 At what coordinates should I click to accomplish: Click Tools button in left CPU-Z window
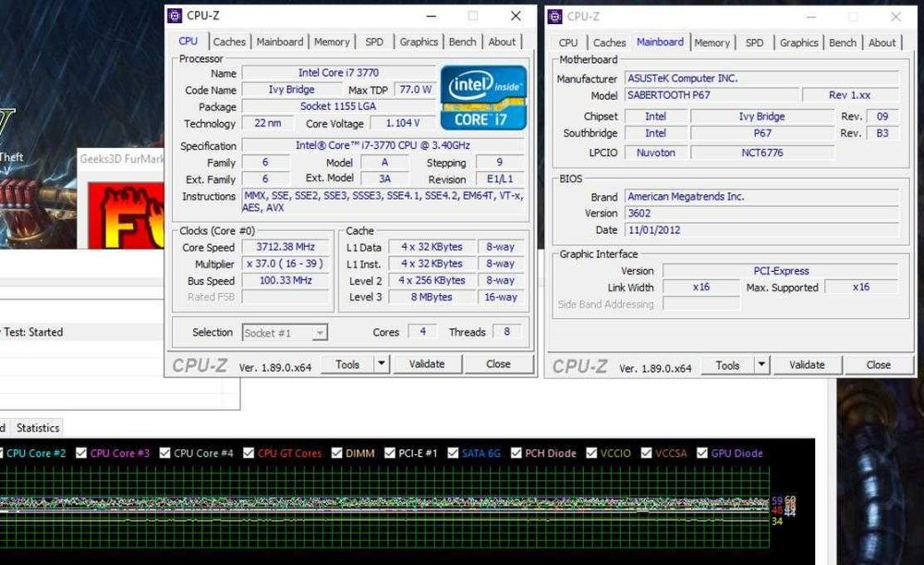click(x=347, y=364)
